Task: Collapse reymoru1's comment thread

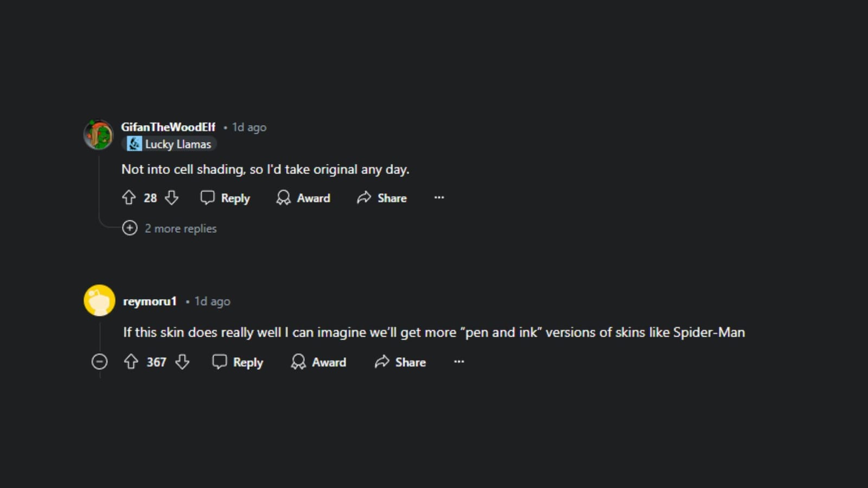Action: 99,362
